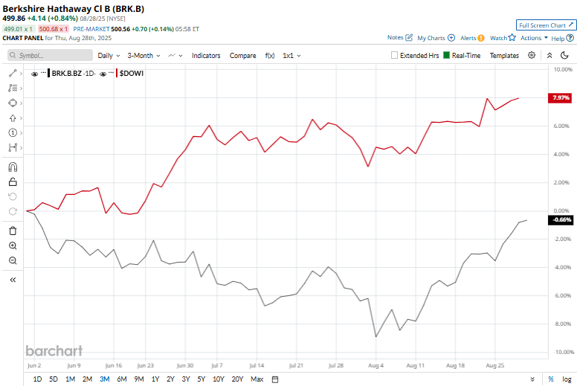Collapse toolbar with double-chevron up icon
Screen dimensions: 577x392
549,56
